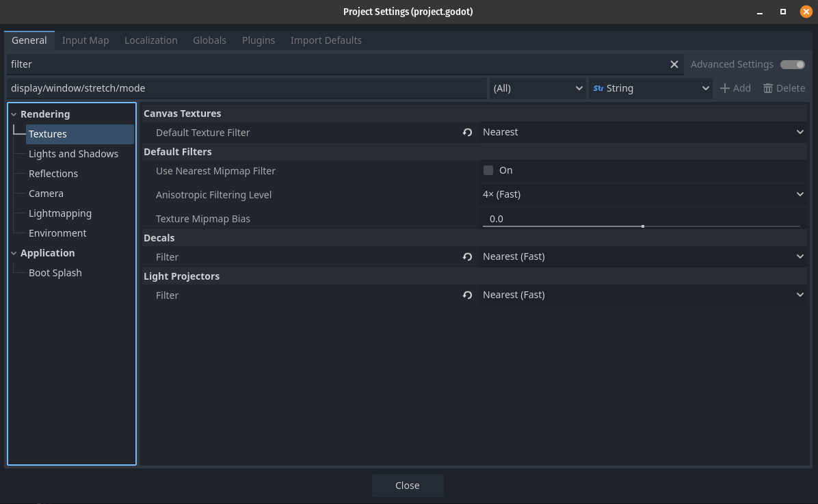
Task: Open the Default Texture Filter dropdown
Action: click(x=643, y=132)
